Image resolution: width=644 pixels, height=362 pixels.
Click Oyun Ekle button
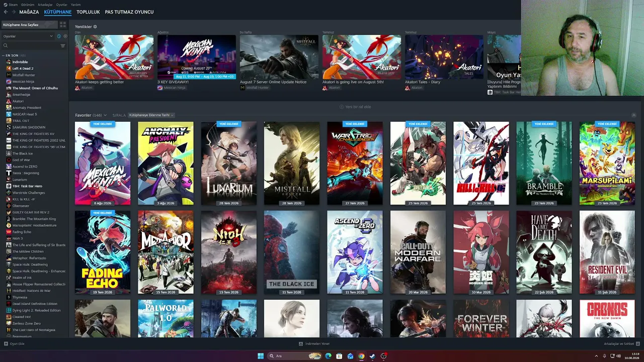tap(14, 344)
